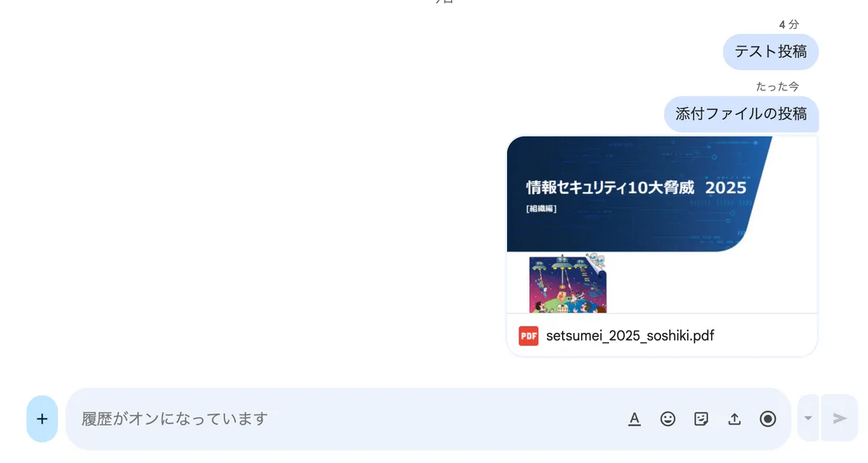
Task: Click the たった今 timestamp
Action: coord(778,87)
